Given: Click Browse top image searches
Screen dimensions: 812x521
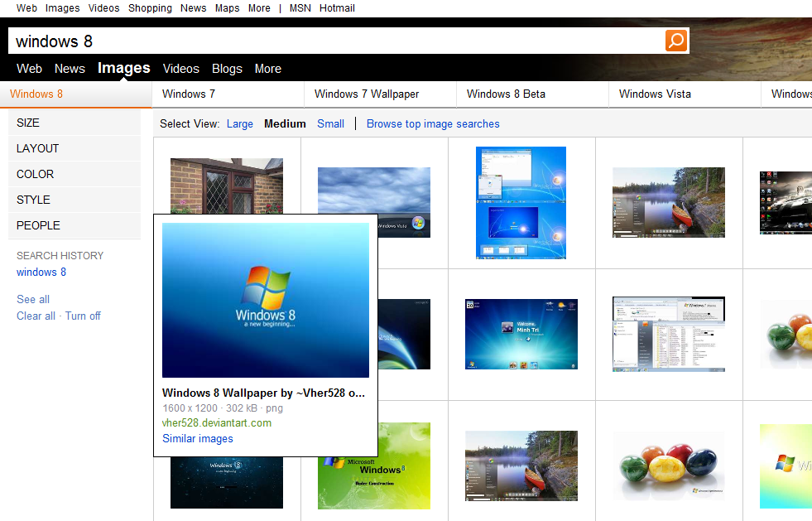Looking at the screenshot, I should [433, 124].
